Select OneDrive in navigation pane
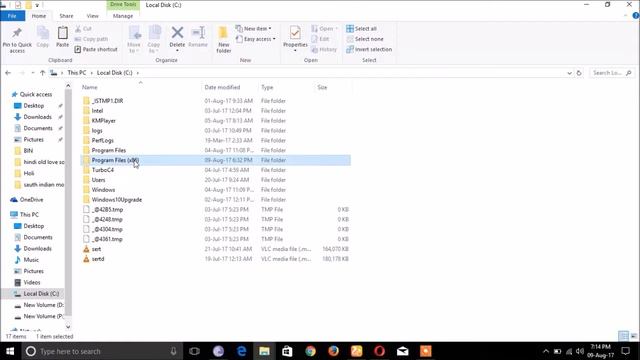This screenshot has width=640, height=360. (x=31, y=200)
